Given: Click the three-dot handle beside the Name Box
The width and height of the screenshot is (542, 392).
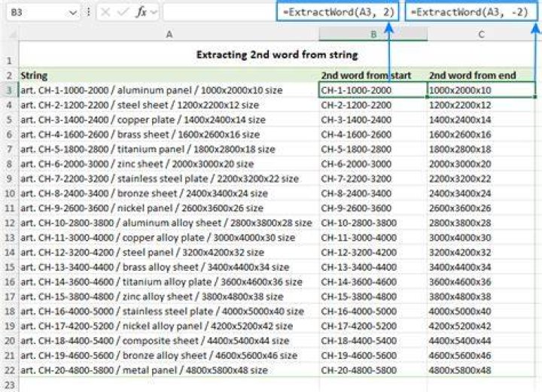Looking at the screenshot, I should [88, 13].
